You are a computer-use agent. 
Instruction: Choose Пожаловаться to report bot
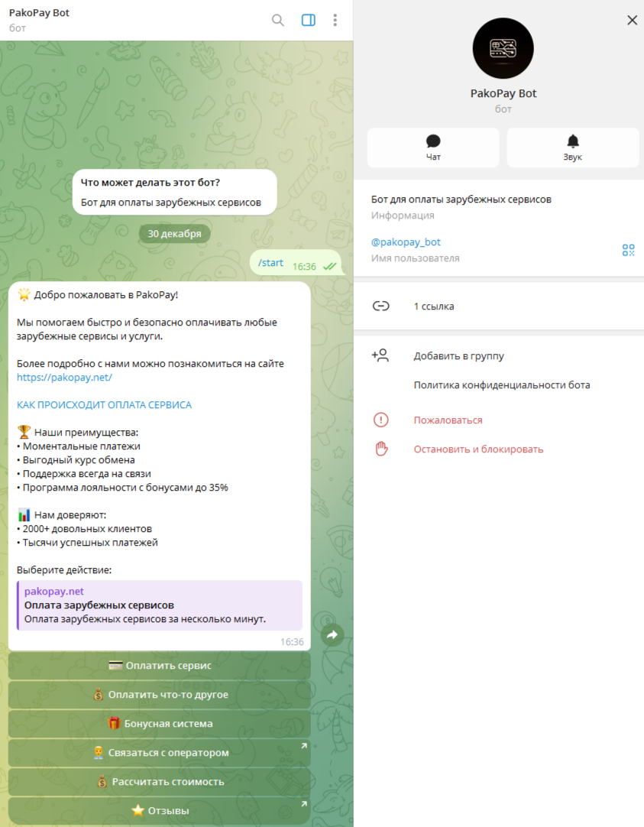[448, 420]
